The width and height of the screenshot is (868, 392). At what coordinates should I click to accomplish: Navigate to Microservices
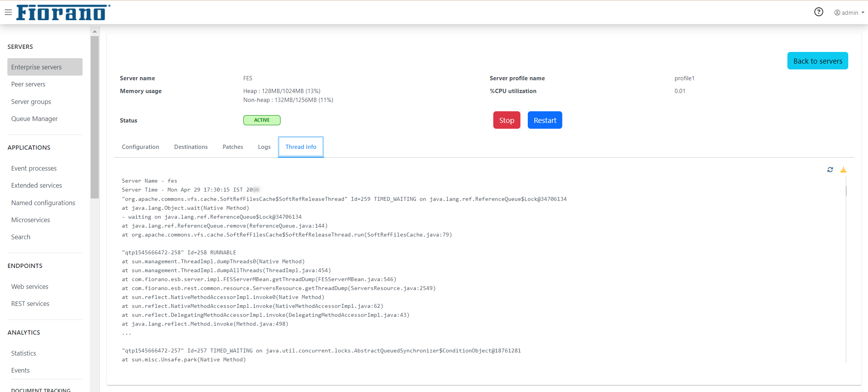(31, 220)
